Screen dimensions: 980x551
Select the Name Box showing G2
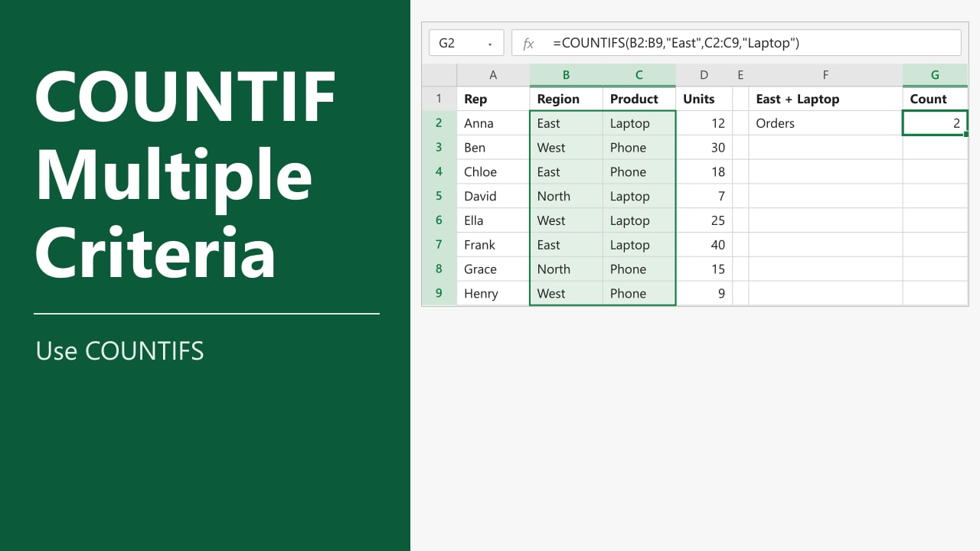click(x=466, y=43)
